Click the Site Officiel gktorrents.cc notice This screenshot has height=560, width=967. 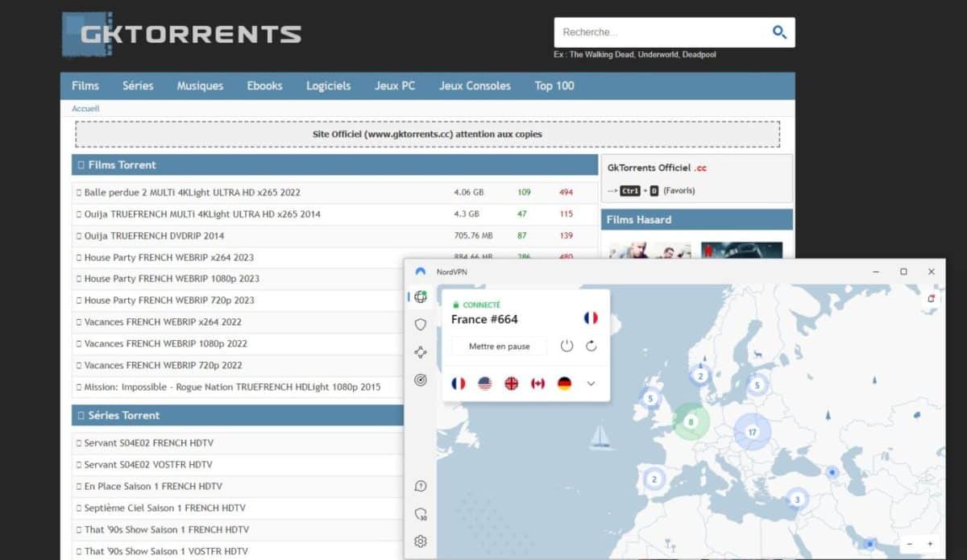point(427,135)
